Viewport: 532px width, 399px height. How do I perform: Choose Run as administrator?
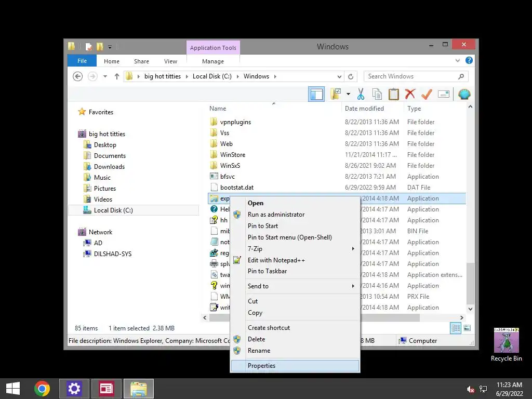[295, 215]
